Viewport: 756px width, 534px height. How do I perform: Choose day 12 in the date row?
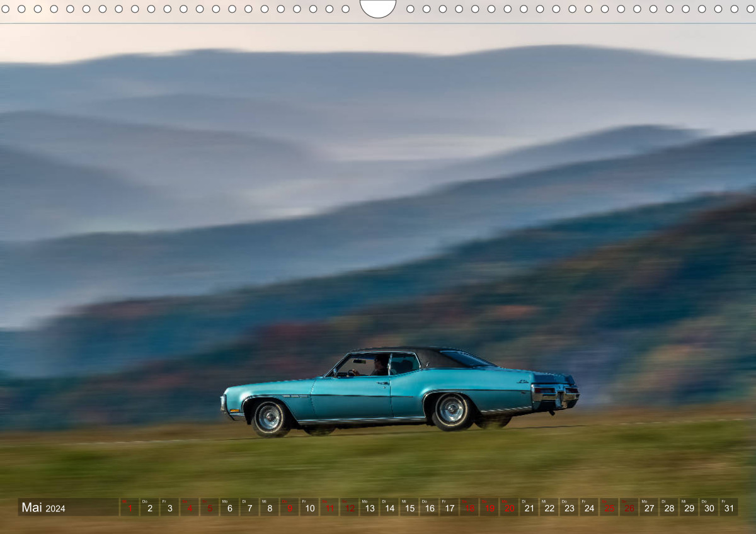coord(349,507)
